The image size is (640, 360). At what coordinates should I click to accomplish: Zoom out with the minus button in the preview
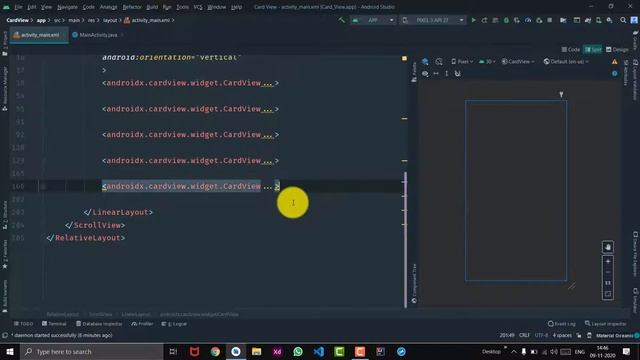click(x=608, y=272)
